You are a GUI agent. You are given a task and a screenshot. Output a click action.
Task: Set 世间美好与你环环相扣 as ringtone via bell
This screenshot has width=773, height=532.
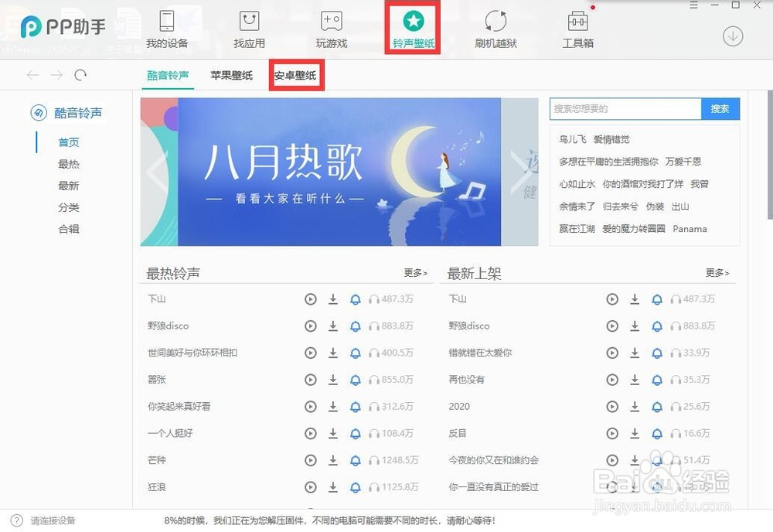(x=355, y=353)
